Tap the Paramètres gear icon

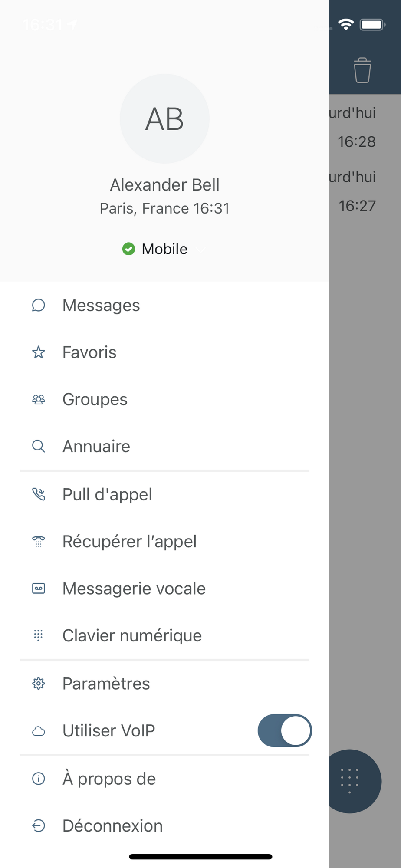click(39, 684)
